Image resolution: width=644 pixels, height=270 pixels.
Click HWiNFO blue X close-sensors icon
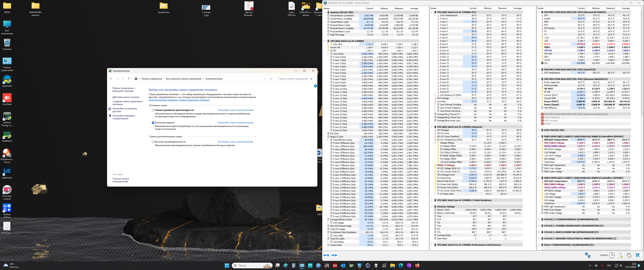point(637,255)
